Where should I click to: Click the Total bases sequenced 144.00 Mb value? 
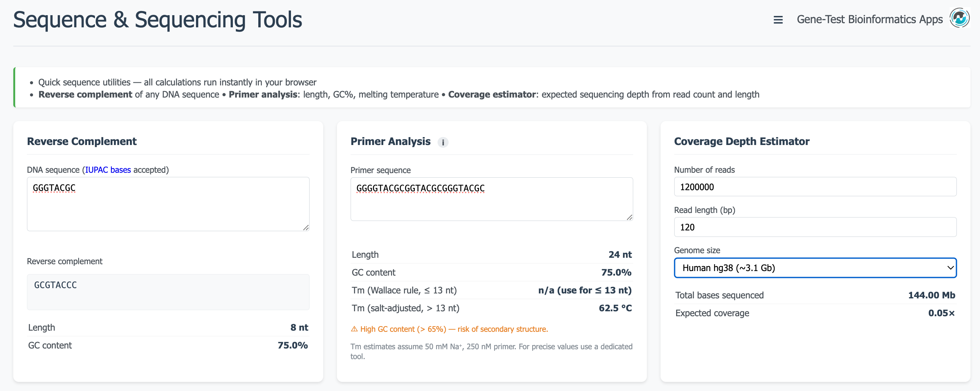tap(931, 295)
